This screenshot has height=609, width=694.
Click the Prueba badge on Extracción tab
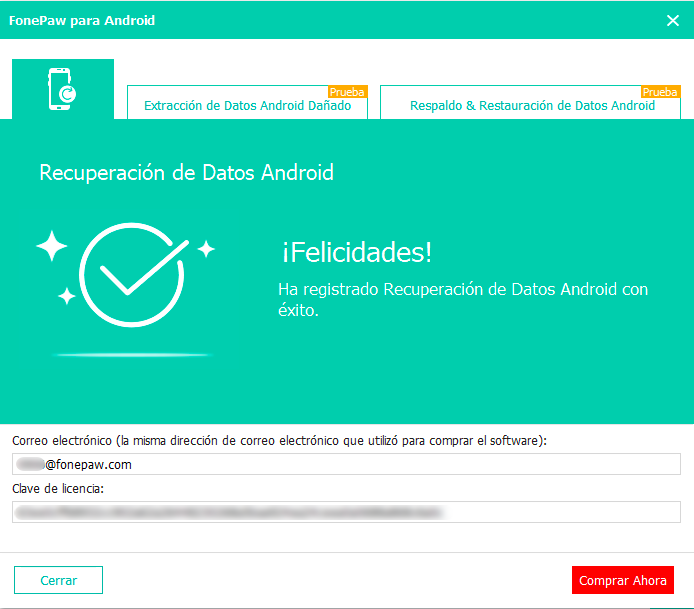347,92
